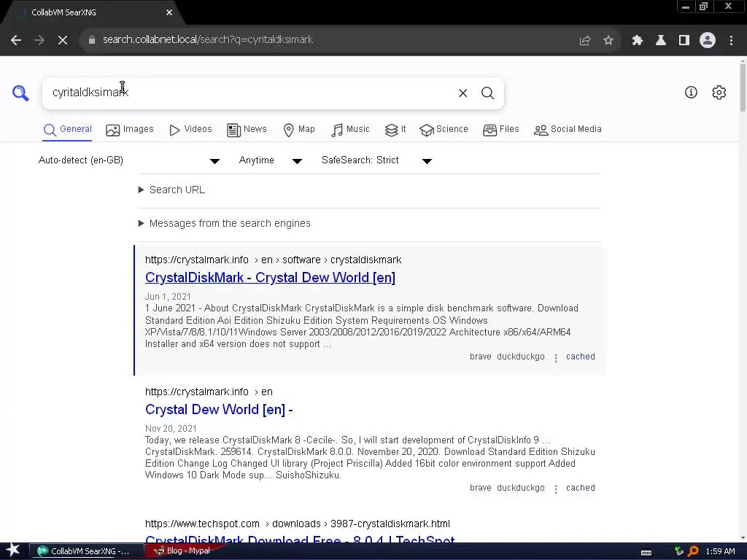The width and height of the screenshot is (747, 560).
Task: Toggle the side panel icon
Action: 684,40
